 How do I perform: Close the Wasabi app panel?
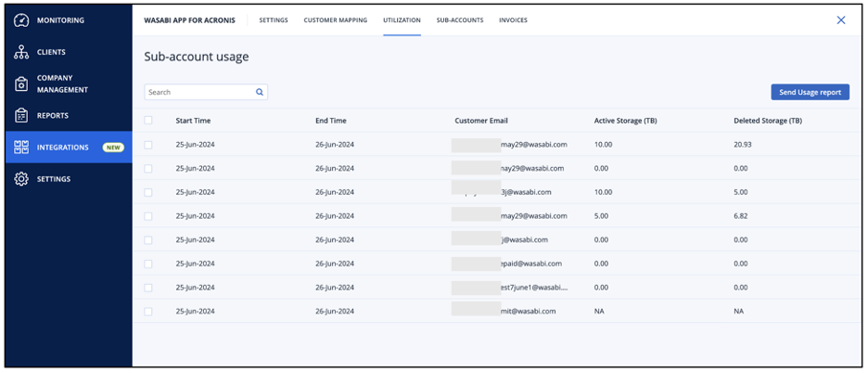[x=841, y=20]
